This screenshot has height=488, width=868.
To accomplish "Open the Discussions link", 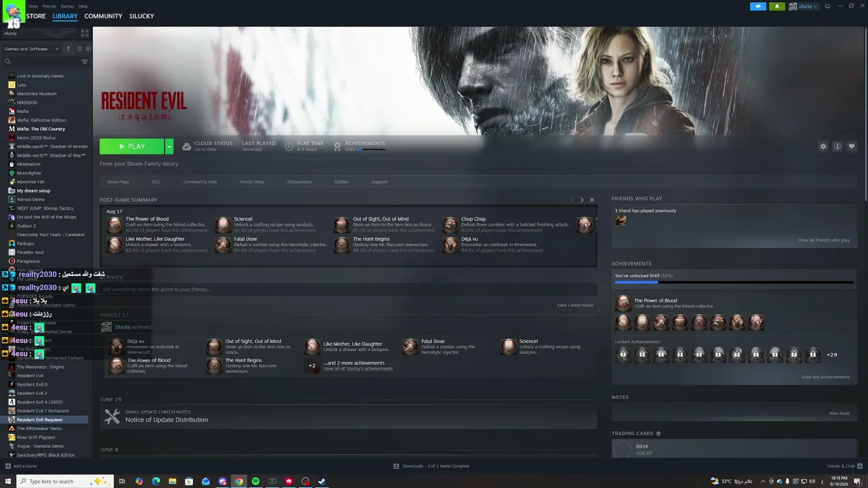I will click(x=299, y=182).
